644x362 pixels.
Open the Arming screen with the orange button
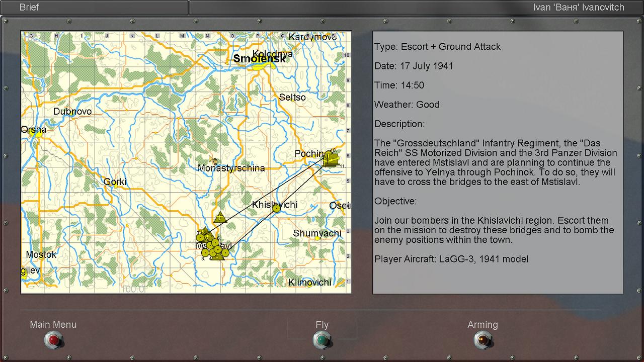pos(482,340)
